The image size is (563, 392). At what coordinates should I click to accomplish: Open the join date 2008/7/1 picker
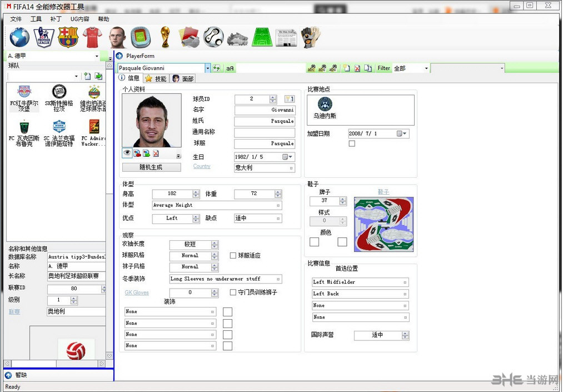(x=402, y=133)
